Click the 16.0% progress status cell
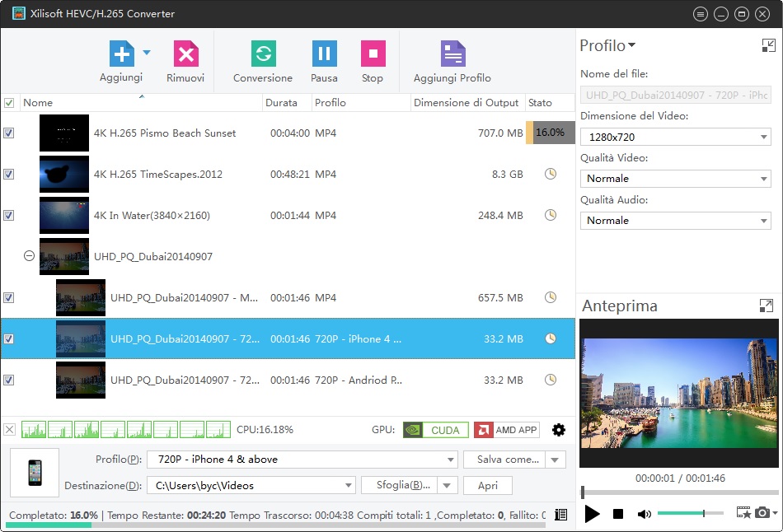The height and width of the screenshot is (532, 783). pos(551,133)
